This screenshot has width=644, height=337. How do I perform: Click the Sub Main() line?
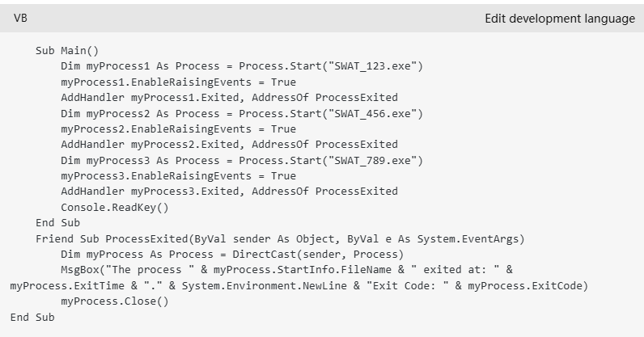66,50
